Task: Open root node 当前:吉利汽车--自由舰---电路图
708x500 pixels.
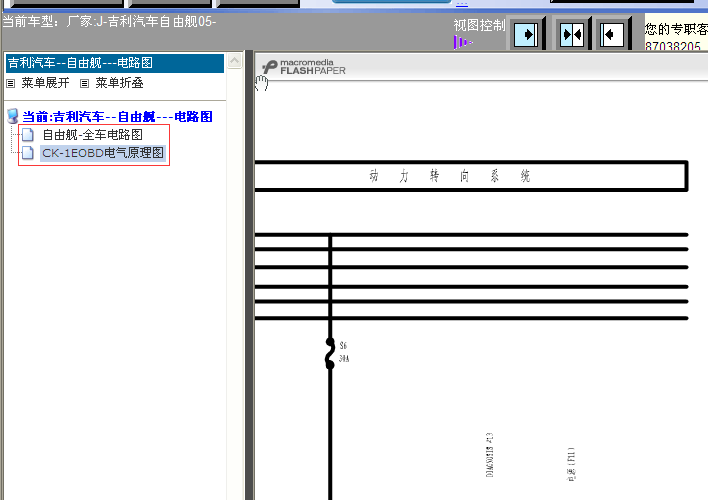Action: [117, 117]
